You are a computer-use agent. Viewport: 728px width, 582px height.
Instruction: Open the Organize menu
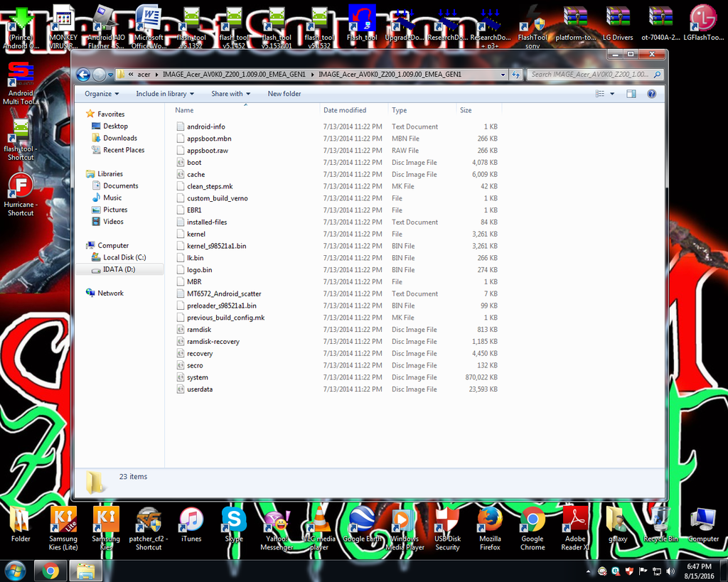click(x=101, y=93)
